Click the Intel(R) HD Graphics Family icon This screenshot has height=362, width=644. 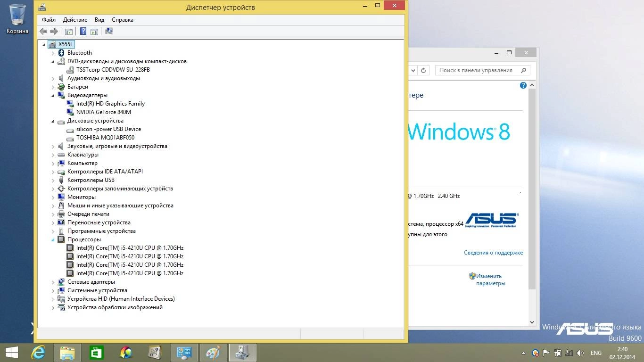click(x=70, y=104)
